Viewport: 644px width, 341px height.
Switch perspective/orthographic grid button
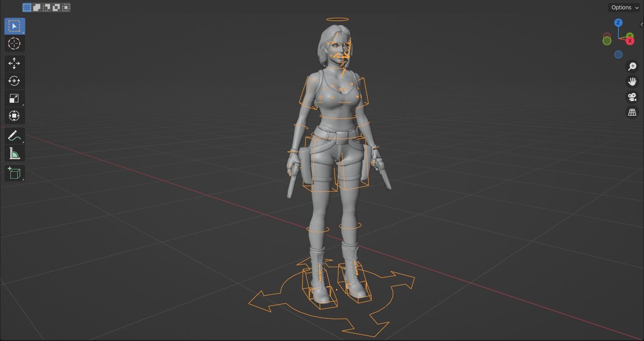click(632, 112)
